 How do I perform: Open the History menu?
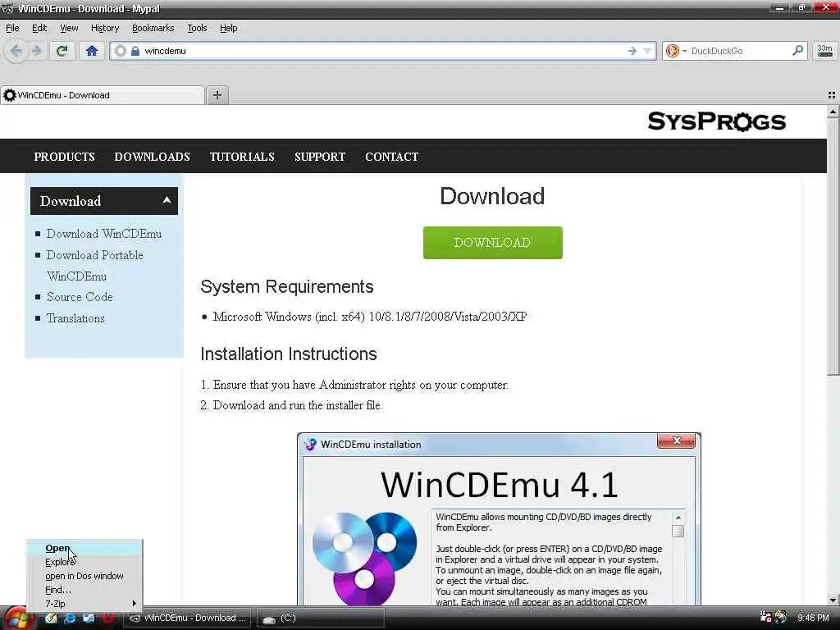(105, 28)
